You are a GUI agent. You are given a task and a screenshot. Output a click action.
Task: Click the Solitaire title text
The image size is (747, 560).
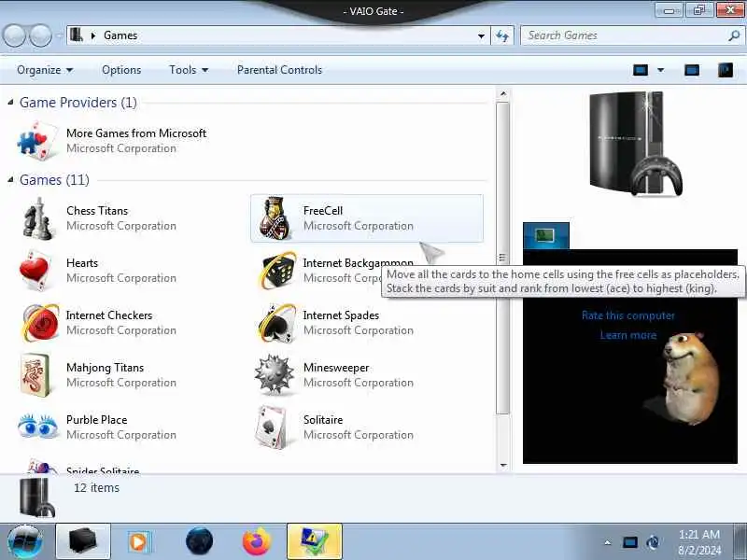click(x=323, y=420)
